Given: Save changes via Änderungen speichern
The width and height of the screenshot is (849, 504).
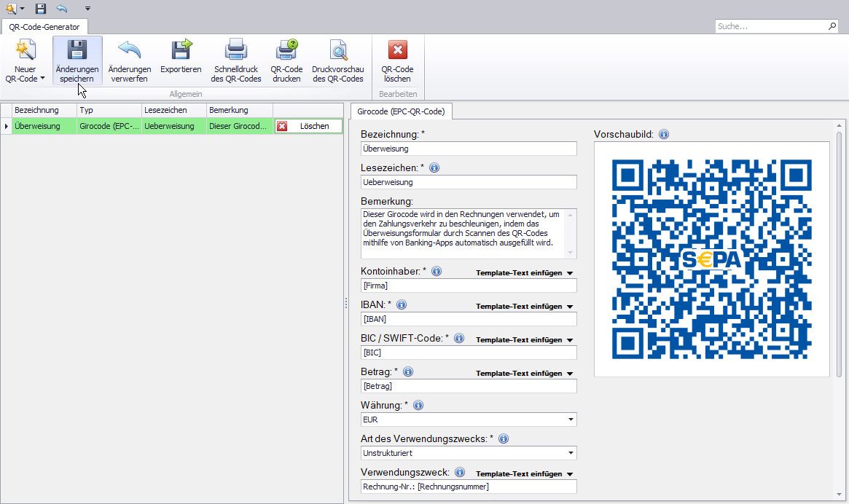Looking at the screenshot, I should pyautogui.click(x=77, y=60).
